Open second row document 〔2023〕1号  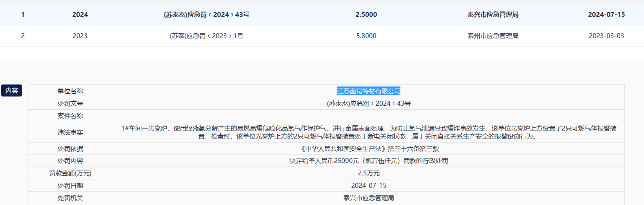pyautogui.click(x=206, y=36)
